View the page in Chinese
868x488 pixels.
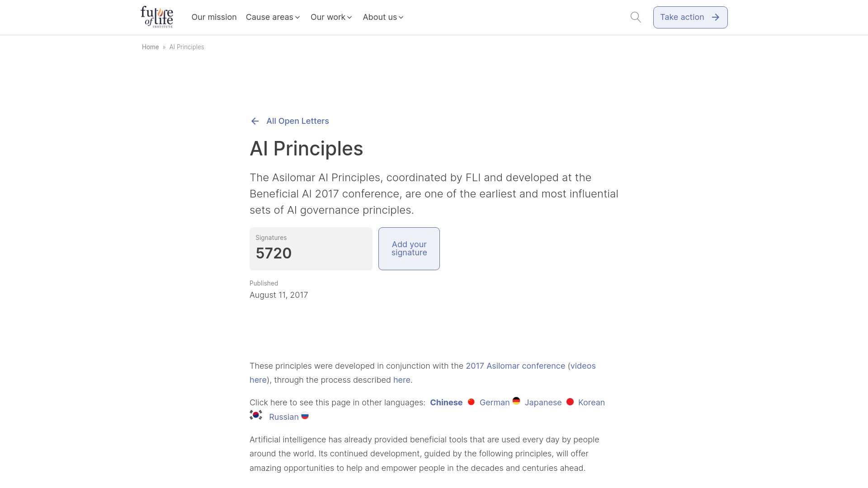pyautogui.click(x=446, y=403)
